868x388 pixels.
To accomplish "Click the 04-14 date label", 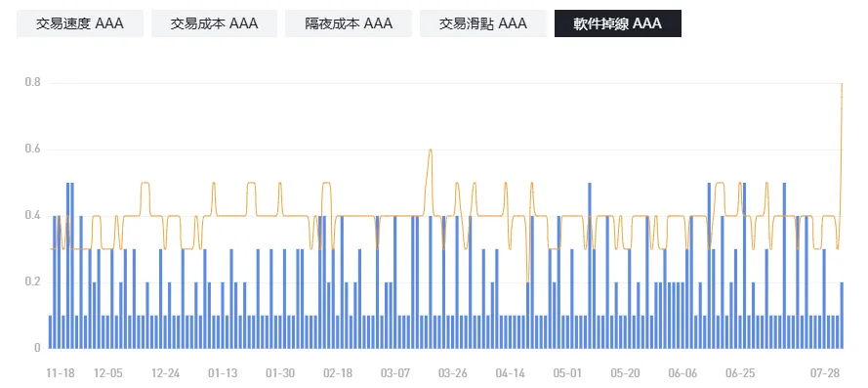I will (x=511, y=372).
